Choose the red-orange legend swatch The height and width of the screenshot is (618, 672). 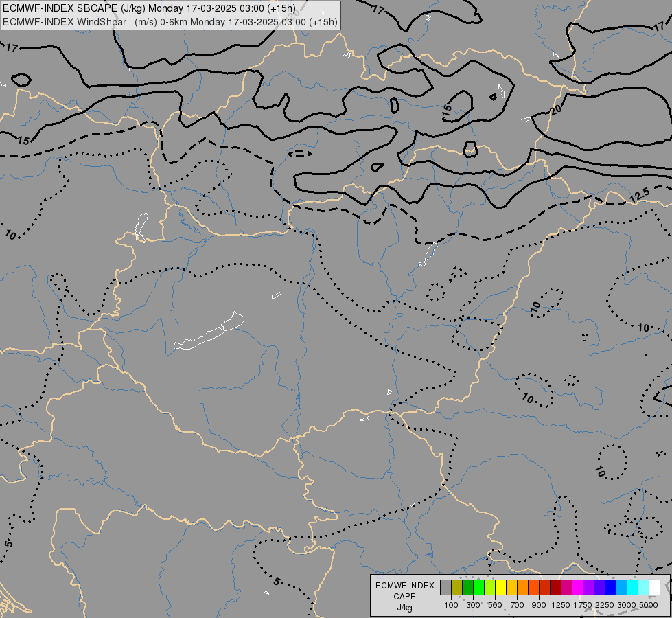coord(534,588)
